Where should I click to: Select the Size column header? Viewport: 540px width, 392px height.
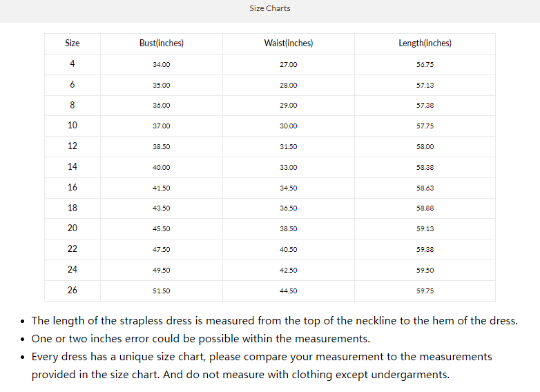(73, 43)
